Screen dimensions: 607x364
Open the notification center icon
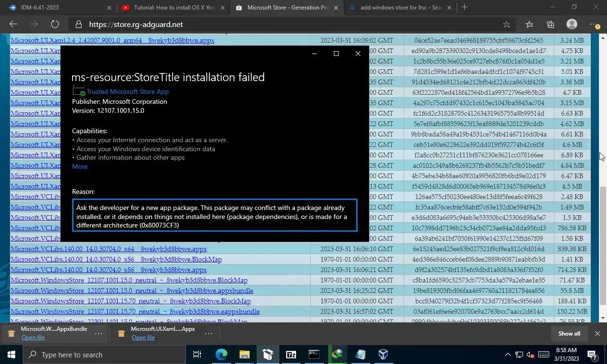tap(592, 355)
